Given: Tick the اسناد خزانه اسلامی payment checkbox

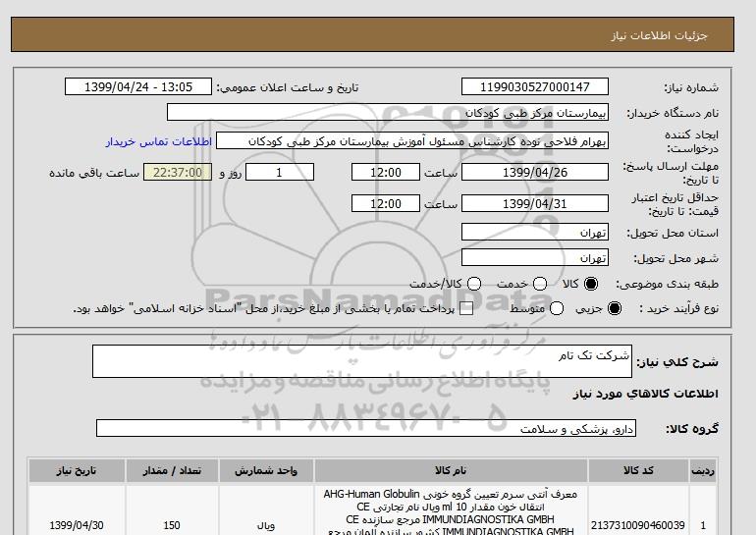Looking at the screenshot, I should coord(466,309).
